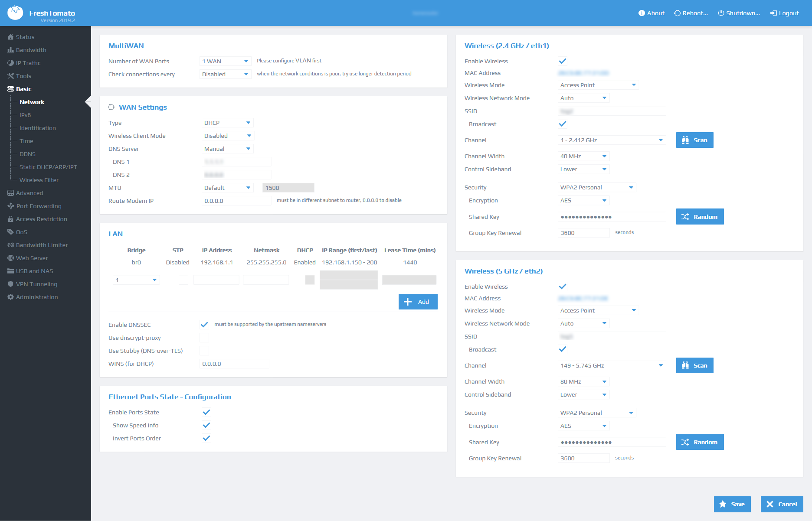Viewport: 812px width, 521px height.
Task: Toggle Enable Ports State checkbox
Action: pos(206,412)
